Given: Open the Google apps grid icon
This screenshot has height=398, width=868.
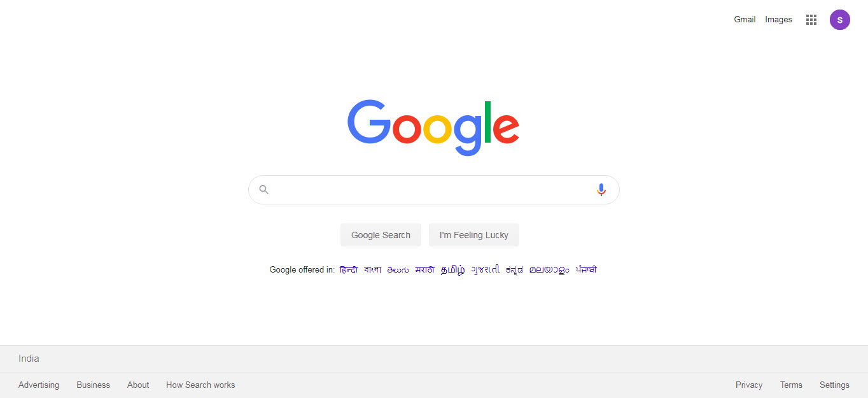Looking at the screenshot, I should (x=811, y=20).
